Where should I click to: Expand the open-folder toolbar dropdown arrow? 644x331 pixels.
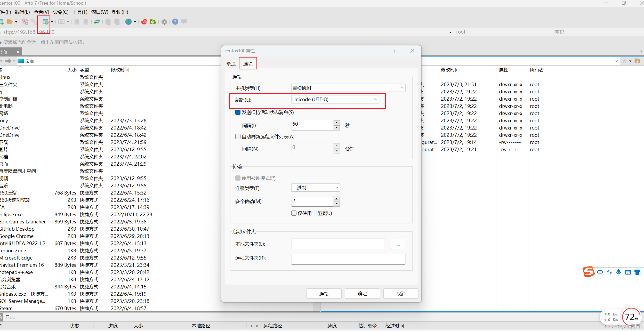(16, 22)
